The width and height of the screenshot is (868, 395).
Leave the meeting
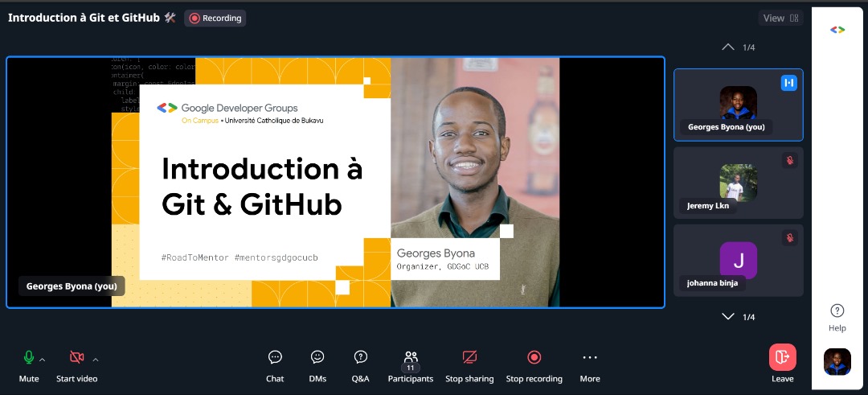[x=782, y=364]
